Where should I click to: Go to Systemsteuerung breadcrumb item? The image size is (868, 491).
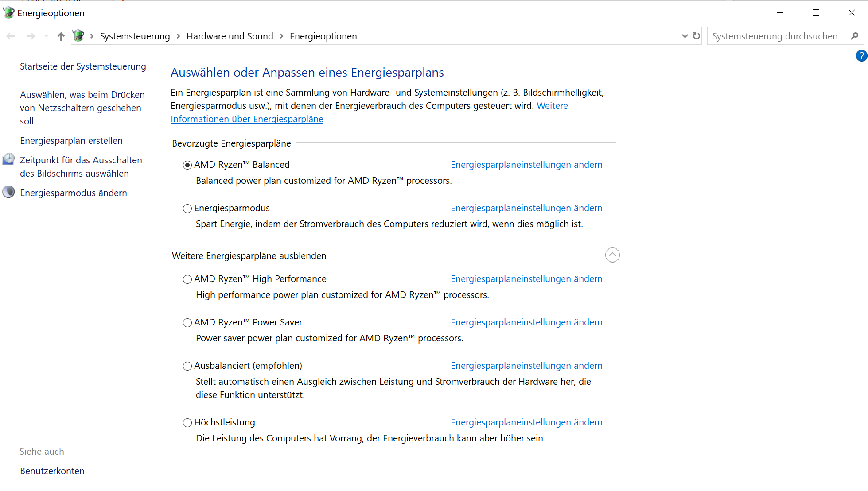click(x=135, y=36)
